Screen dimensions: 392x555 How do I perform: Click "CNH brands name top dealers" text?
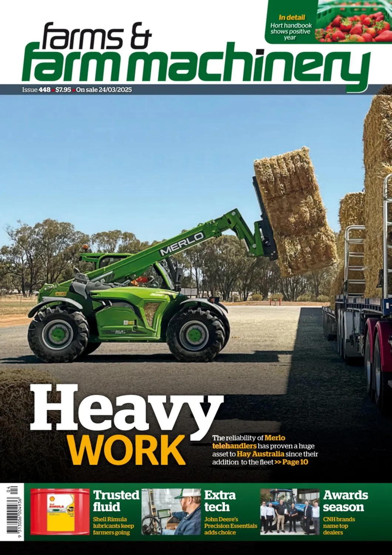coord(339,526)
